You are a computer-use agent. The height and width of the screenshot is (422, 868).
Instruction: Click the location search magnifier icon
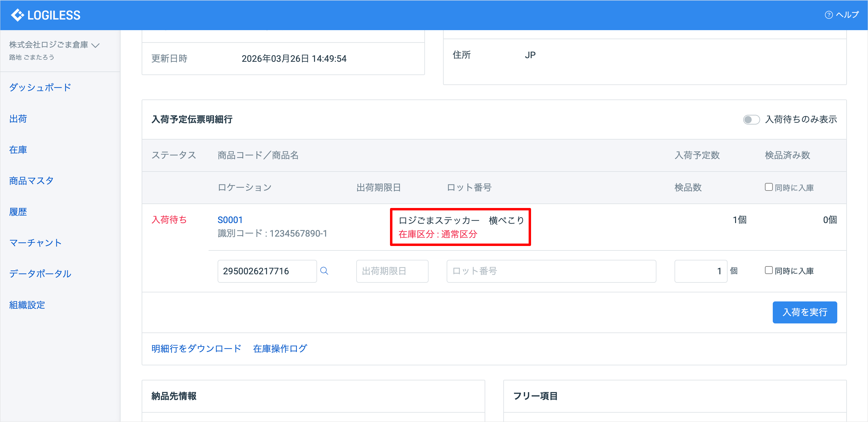[324, 271]
